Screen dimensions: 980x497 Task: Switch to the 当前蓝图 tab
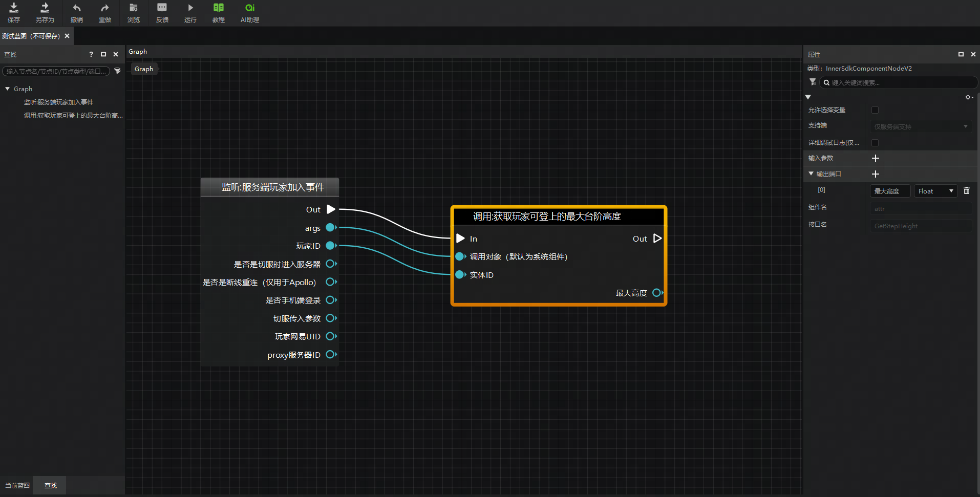[17, 485]
